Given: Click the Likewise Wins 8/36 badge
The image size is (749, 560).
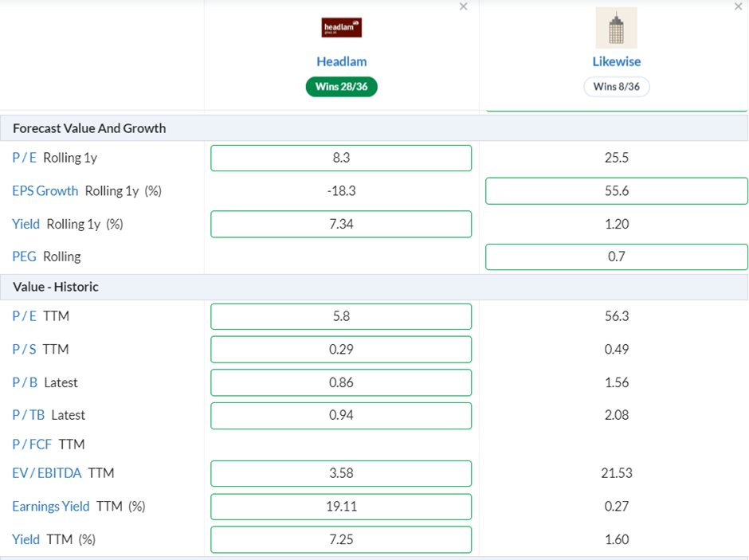Looking at the screenshot, I should 616,86.
